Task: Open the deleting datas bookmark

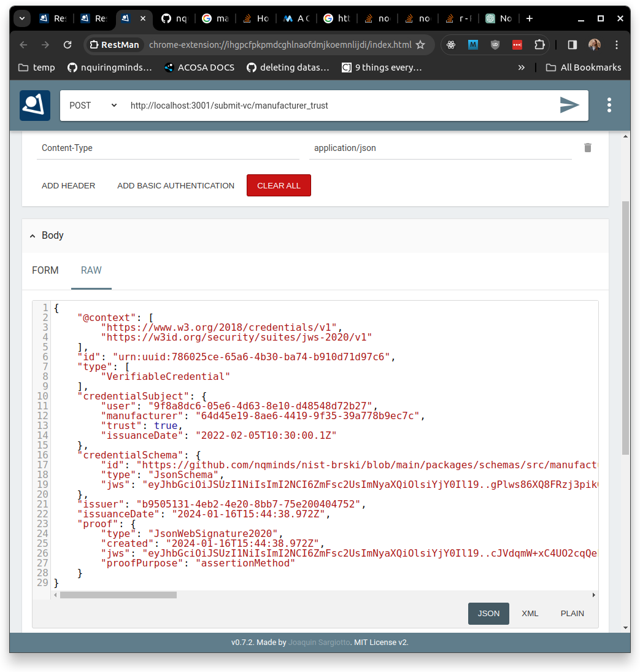Action: tap(288, 68)
